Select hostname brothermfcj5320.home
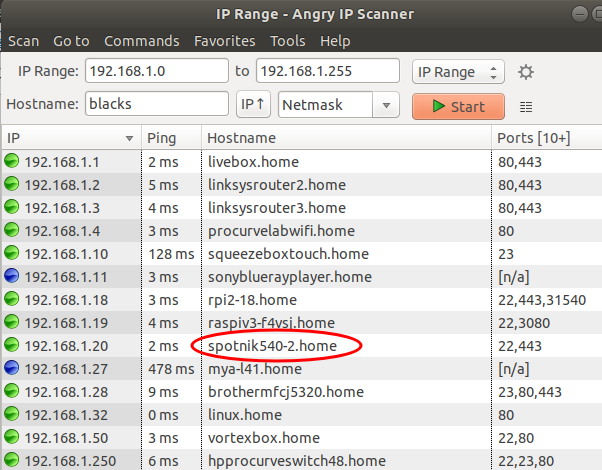Screen dimensions: 602x470 point(286,392)
